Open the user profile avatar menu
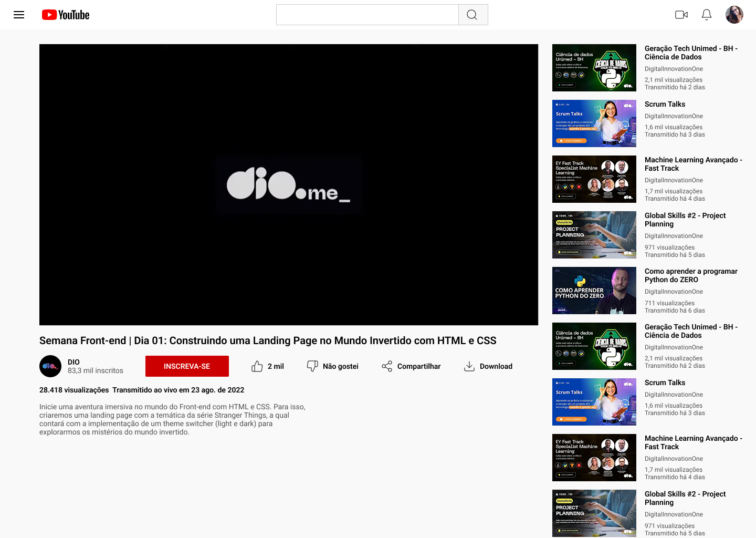 pyautogui.click(x=734, y=15)
